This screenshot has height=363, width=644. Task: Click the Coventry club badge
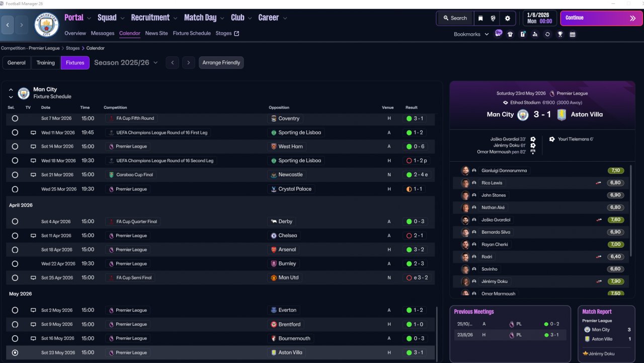click(x=274, y=118)
